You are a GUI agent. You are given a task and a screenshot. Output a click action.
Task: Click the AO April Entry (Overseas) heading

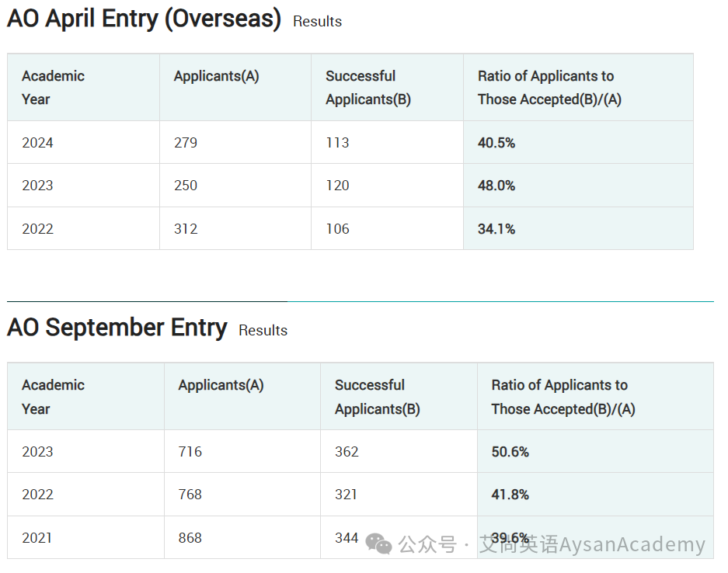point(144,19)
